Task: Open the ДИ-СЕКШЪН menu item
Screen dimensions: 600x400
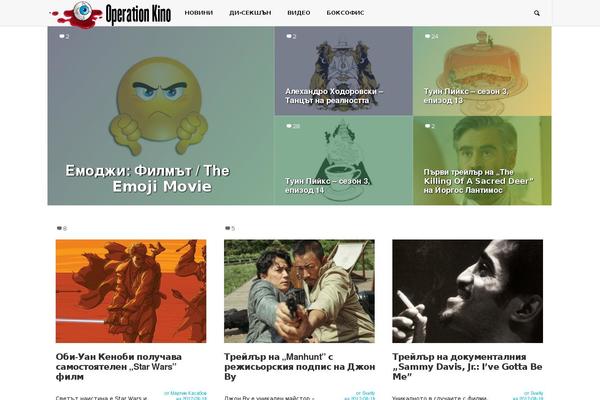Action: pos(250,13)
